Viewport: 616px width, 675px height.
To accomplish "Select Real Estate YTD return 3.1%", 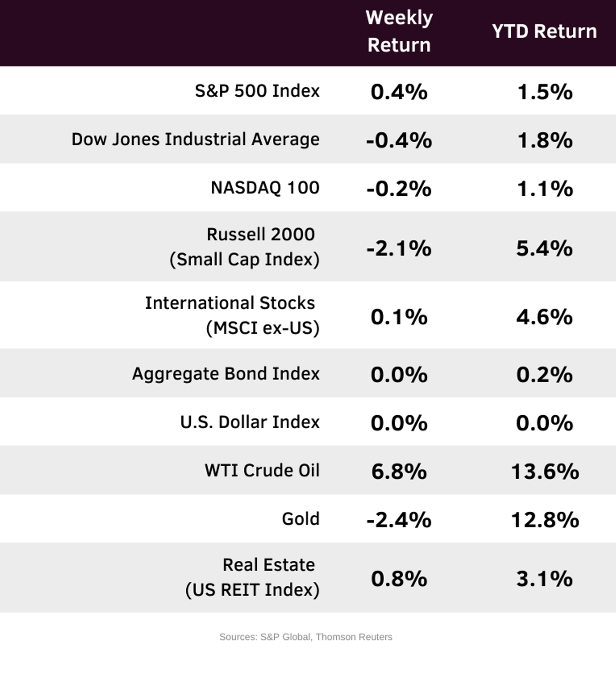I will 544,579.
